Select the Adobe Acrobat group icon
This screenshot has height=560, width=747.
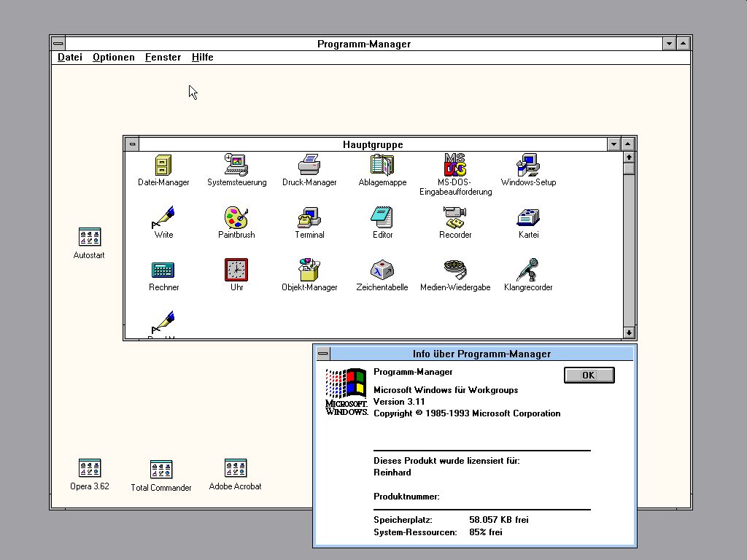pos(236,468)
